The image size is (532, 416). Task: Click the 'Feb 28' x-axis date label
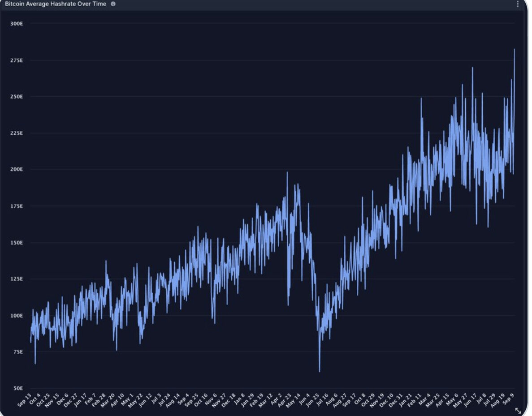(99, 400)
